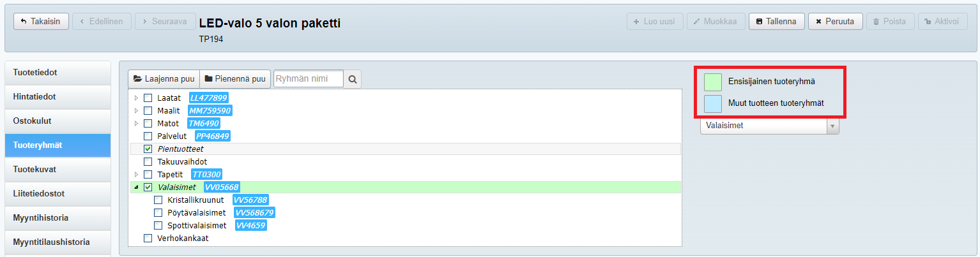Select the Verhokankaat tree item
980x257 pixels.
point(183,239)
